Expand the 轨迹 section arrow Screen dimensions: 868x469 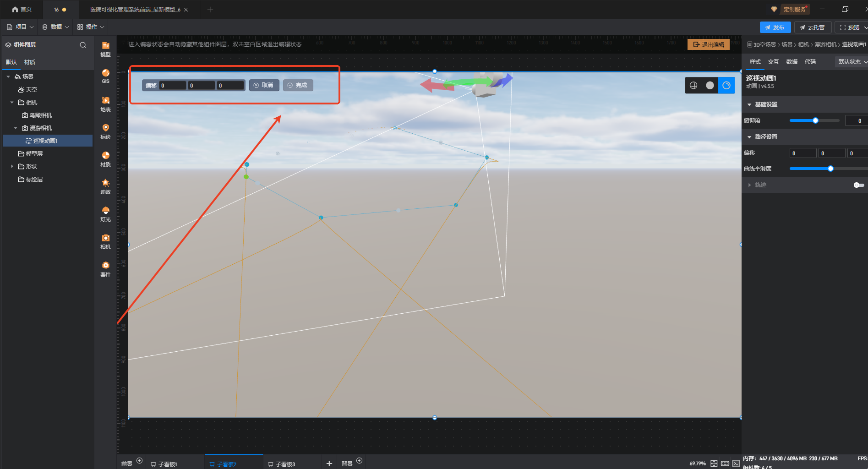coord(749,185)
